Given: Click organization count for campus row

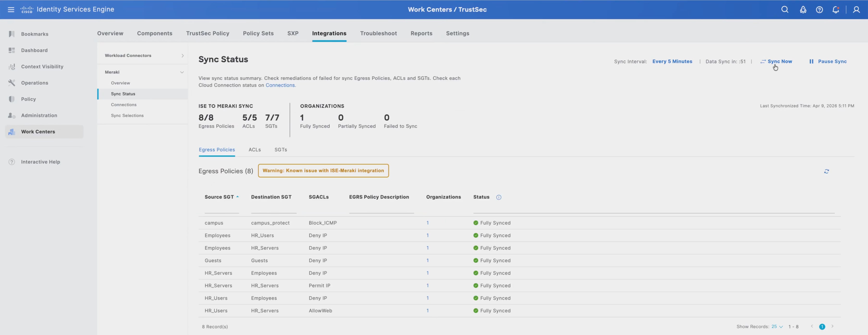Looking at the screenshot, I should (428, 223).
